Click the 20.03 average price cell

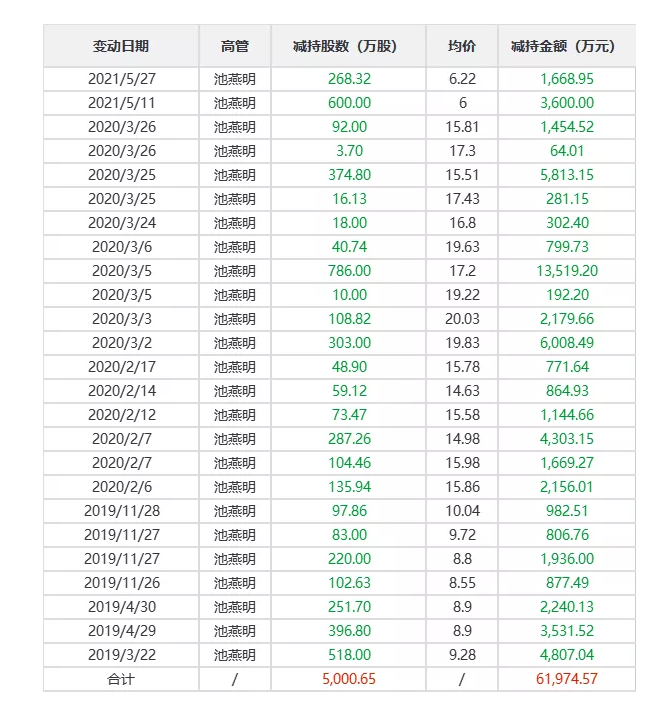(x=462, y=318)
